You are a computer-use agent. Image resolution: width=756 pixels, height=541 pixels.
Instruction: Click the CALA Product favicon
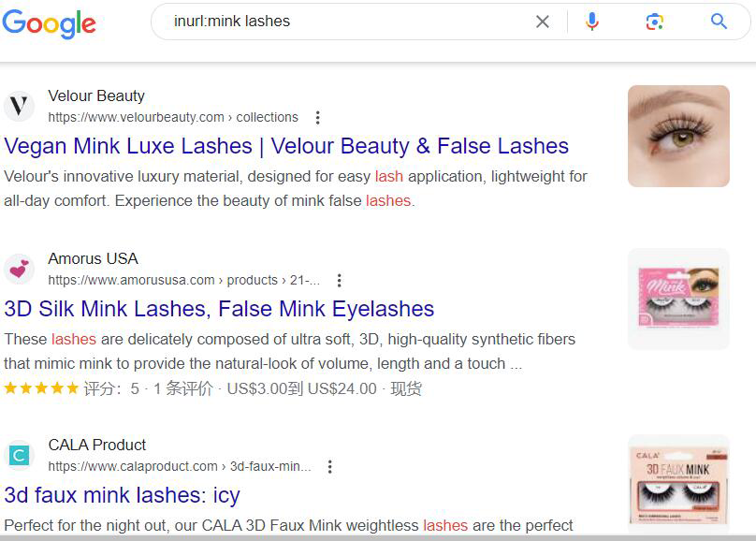coord(19,455)
